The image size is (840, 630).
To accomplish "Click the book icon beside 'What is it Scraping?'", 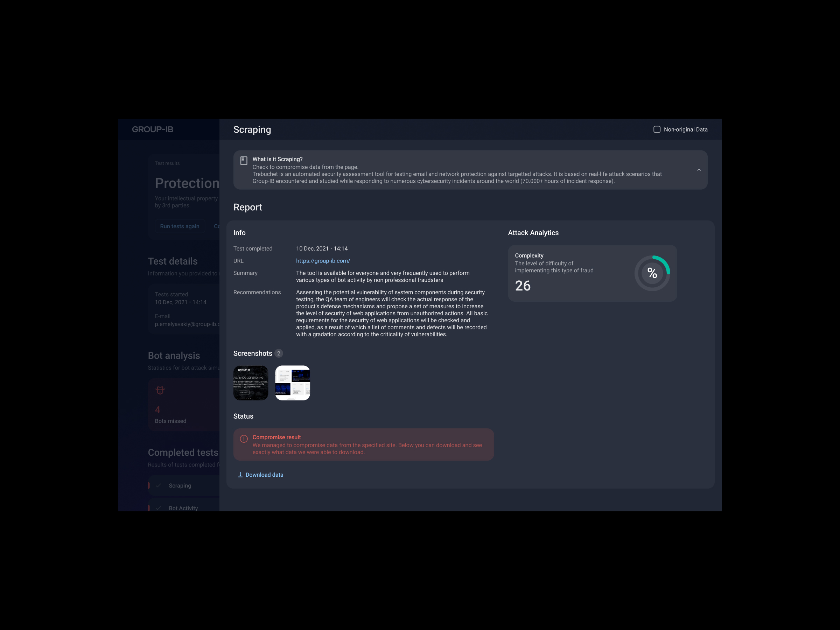I will coord(244,161).
